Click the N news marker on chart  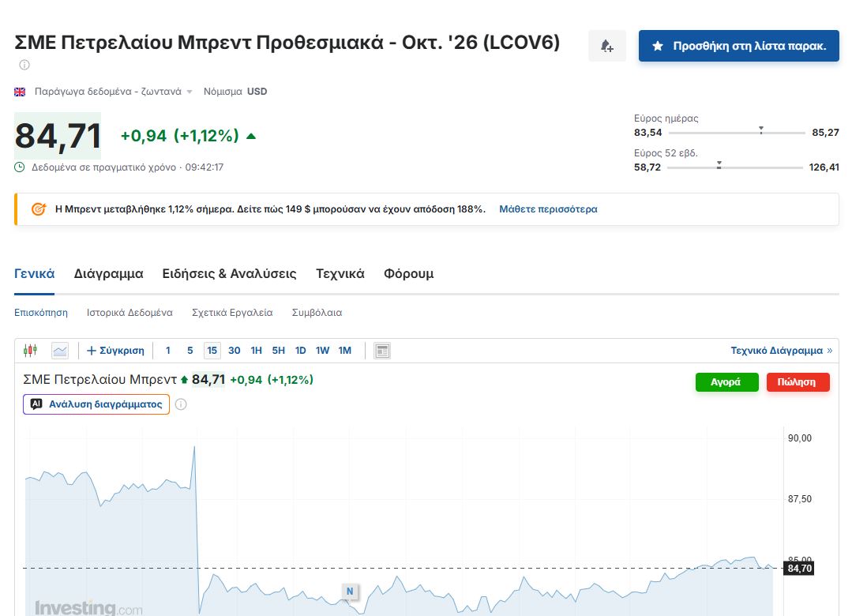pyautogui.click(x=350, y=592)
